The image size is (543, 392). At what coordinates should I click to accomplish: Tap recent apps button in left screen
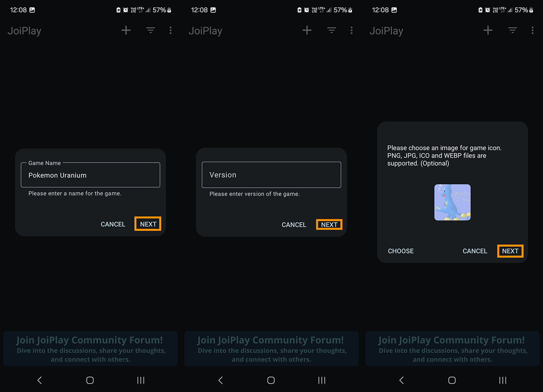pos(141,380)
